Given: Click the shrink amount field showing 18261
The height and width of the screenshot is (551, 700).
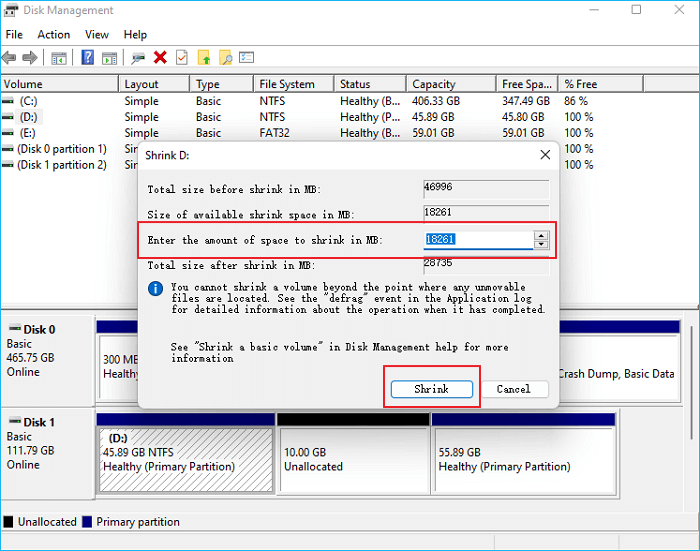Looking at the screenshot, I should pyautogui.click(x=478, y=240).
